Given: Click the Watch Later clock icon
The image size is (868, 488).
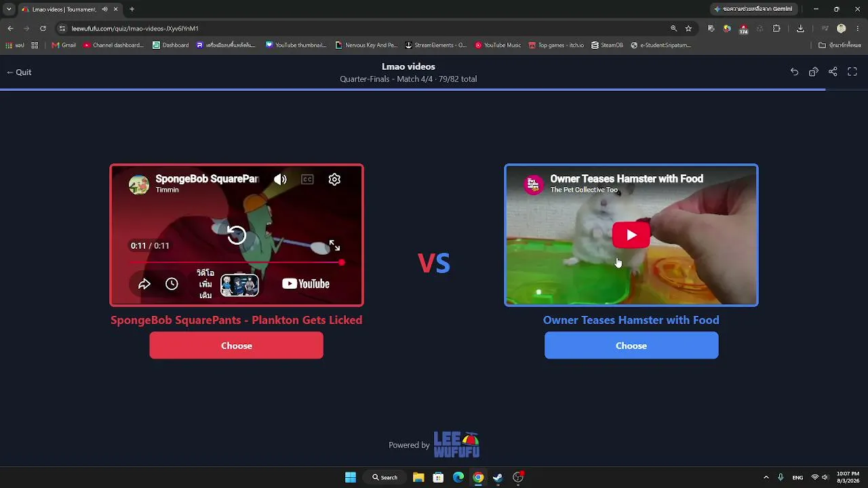Looking at the screenshot, I should [172, 284].
